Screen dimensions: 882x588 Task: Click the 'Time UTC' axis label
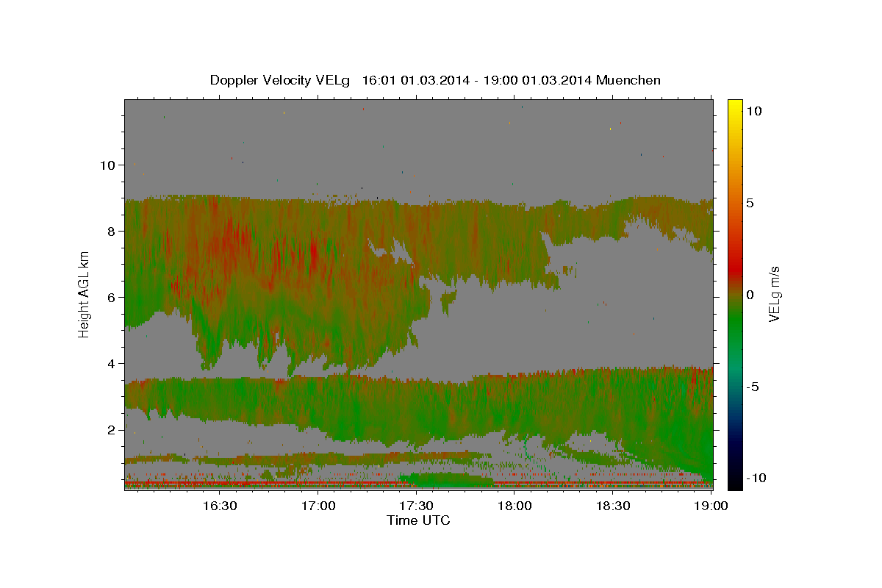point(418,520)
